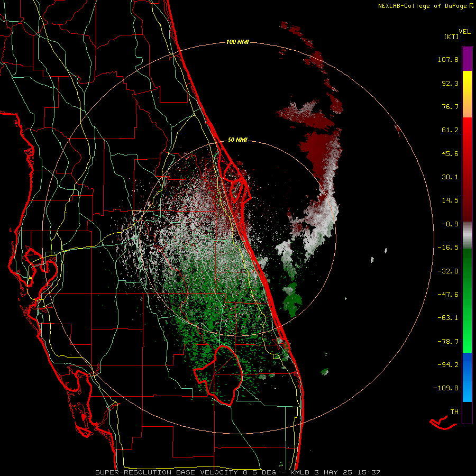This screenshot has height=476, width=476.
Task: Pick the purple segment of the color bar
Action: [467, 59]
